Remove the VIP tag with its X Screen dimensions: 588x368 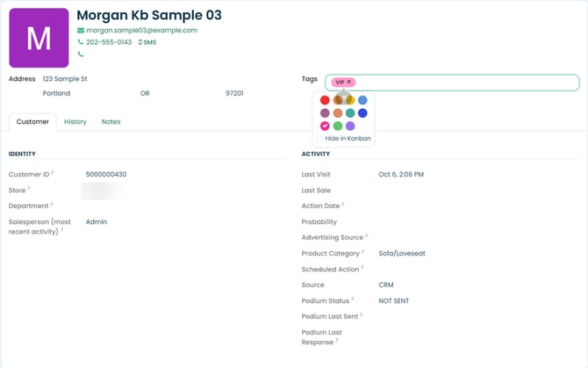point(349,82)
